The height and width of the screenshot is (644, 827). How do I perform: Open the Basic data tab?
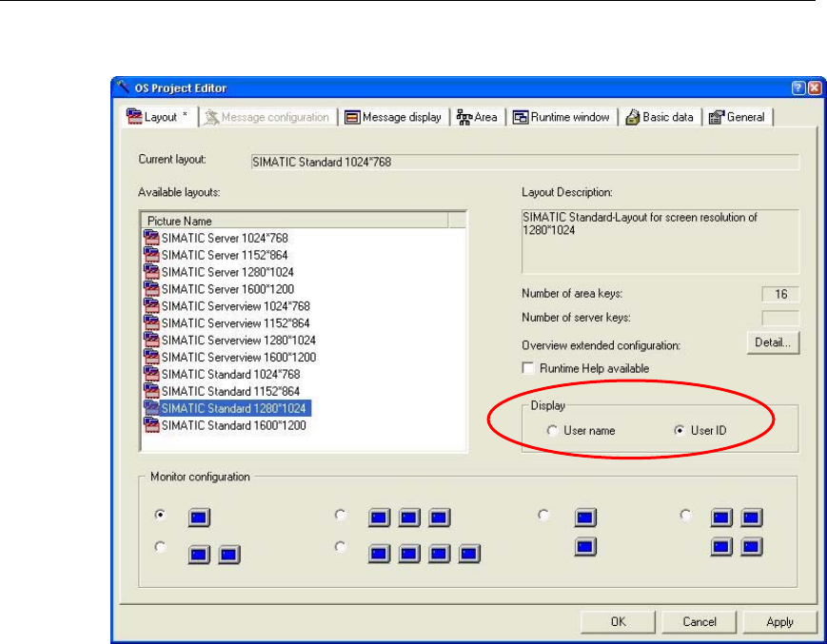tap(660, 117)
